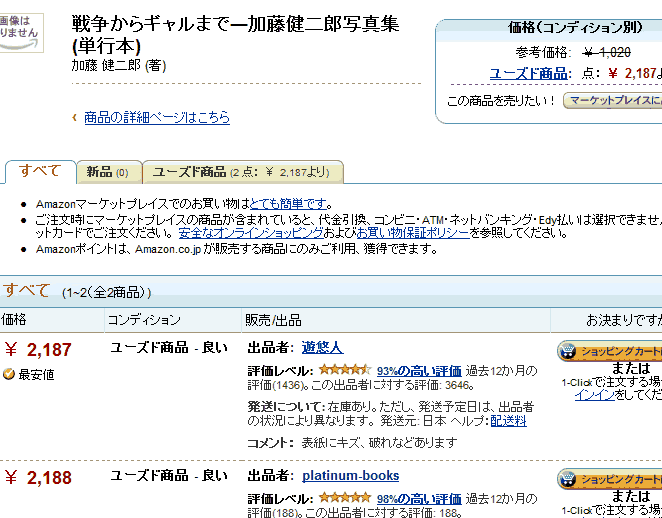Screen dimensions: 662x518
Task: Click the author name 加藤 健二郎 (著)
Action: pyautogui.click(x=119, y=65)
